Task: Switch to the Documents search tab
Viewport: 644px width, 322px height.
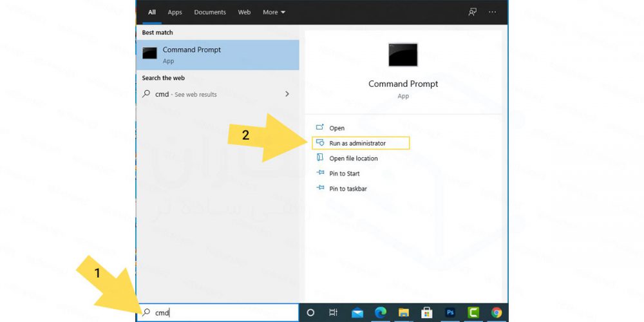Action: tap(210, 12)
